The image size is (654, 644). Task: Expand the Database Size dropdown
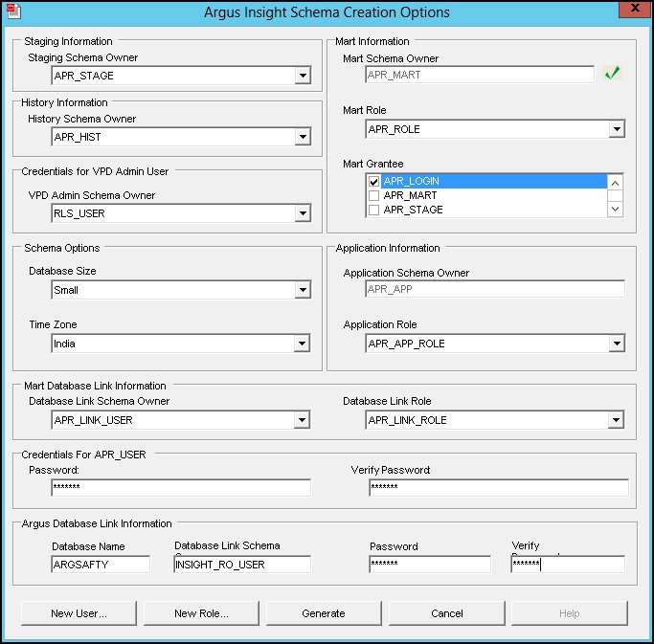303,290
